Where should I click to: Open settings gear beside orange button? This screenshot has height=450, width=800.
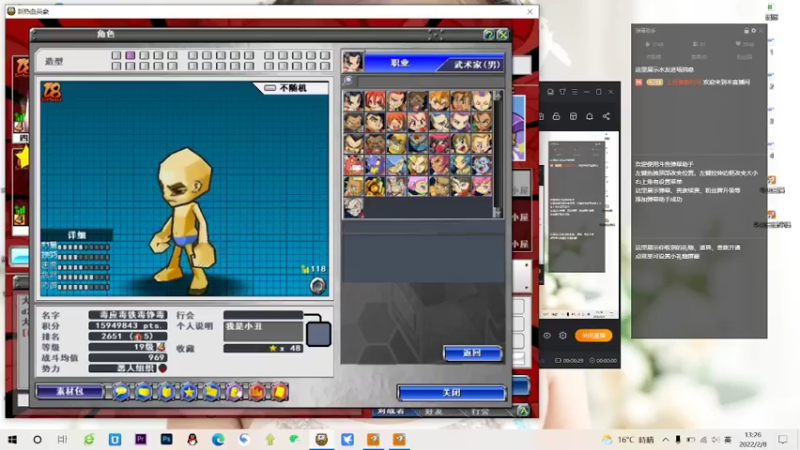tap(563, 336)
